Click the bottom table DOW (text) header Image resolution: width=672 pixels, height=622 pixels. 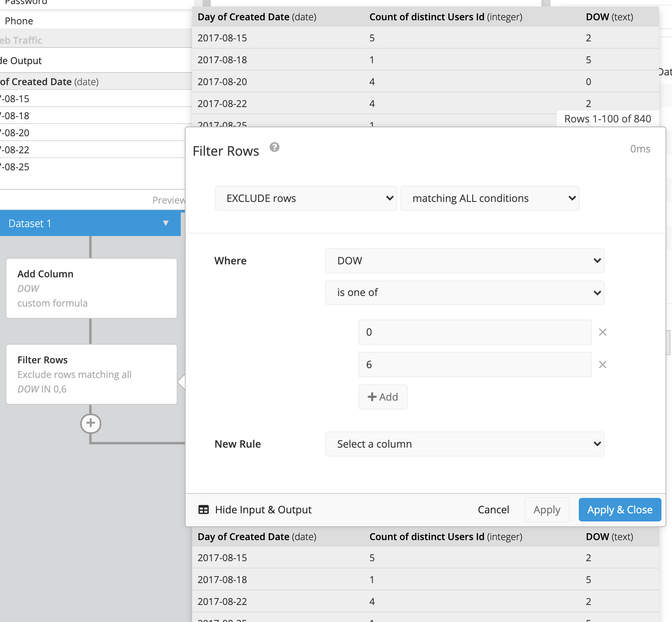609,537
